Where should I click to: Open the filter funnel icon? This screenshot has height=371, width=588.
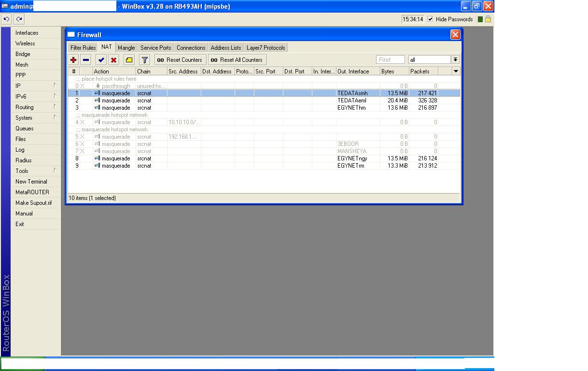[144, 60]
